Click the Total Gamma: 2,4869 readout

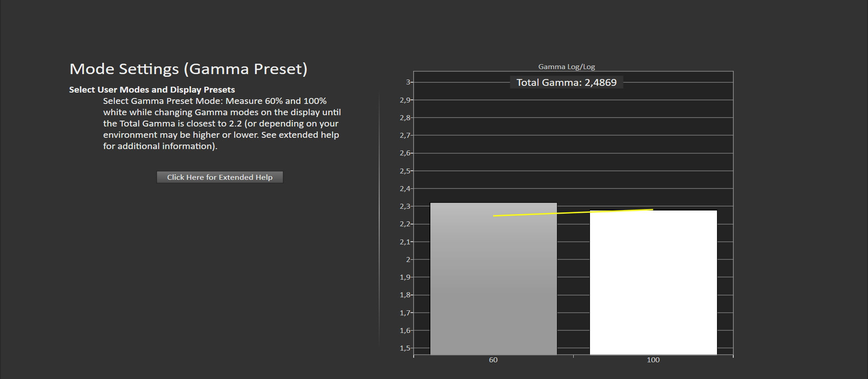click(566, 82)
